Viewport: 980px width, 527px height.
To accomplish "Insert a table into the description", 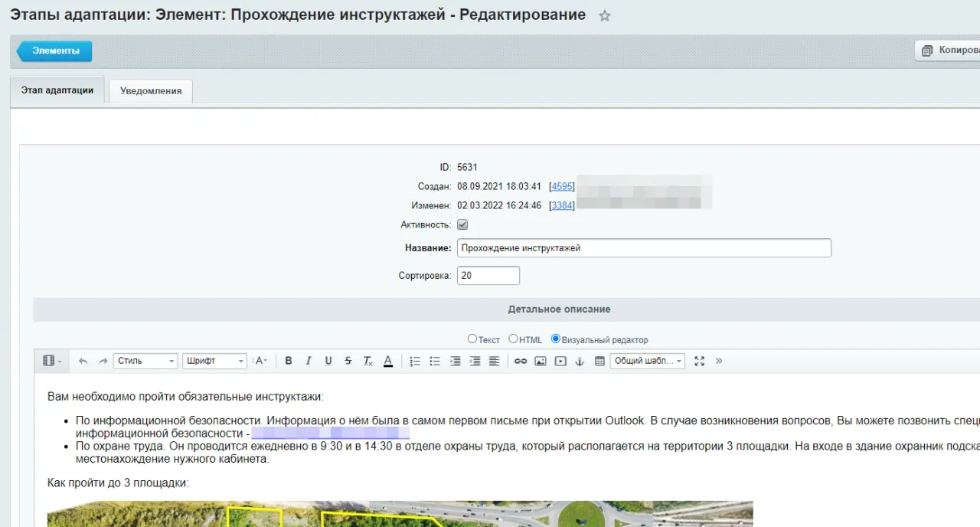I will [599, 361].
